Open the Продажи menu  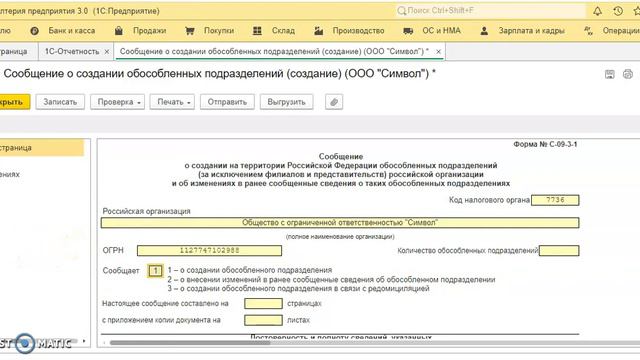point(149,31)
